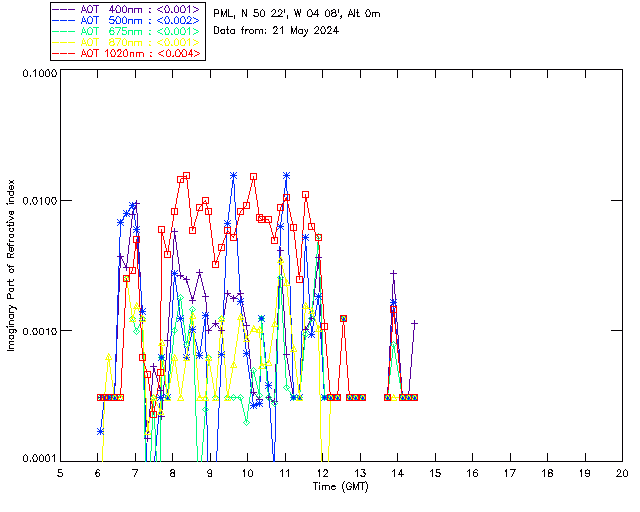The height and width of the screenshot is (512, 640).
Task: Select the PML station location text
Action: 297,14
